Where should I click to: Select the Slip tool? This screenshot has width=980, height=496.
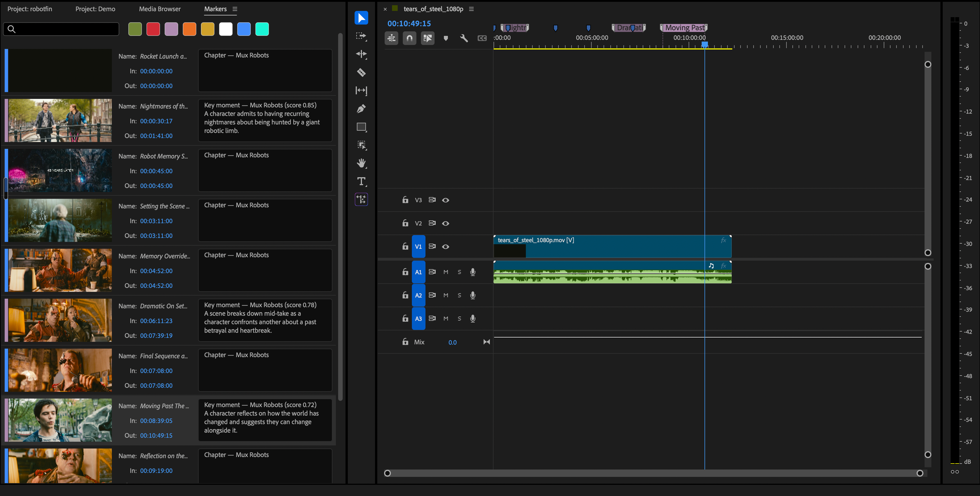(x=361, y=90)
